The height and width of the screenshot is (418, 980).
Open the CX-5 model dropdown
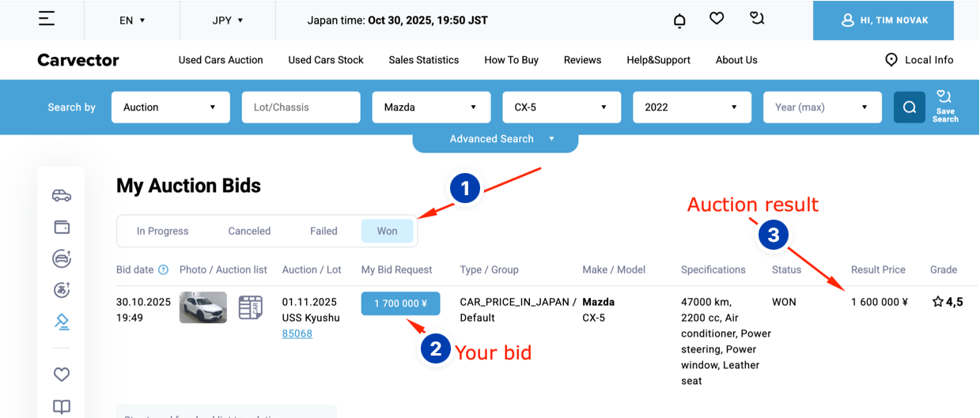click(x=562, y=107)
